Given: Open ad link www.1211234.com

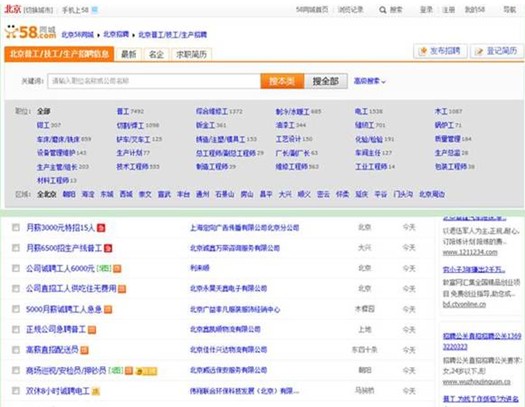Looking at the screenshot, I should pyautogui.click(x=470, y=252).
